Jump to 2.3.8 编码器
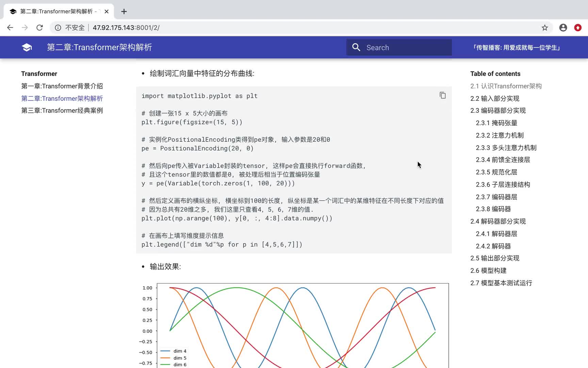Image resolution: width=588 pixels, height=368 pixels. (493, 209)
